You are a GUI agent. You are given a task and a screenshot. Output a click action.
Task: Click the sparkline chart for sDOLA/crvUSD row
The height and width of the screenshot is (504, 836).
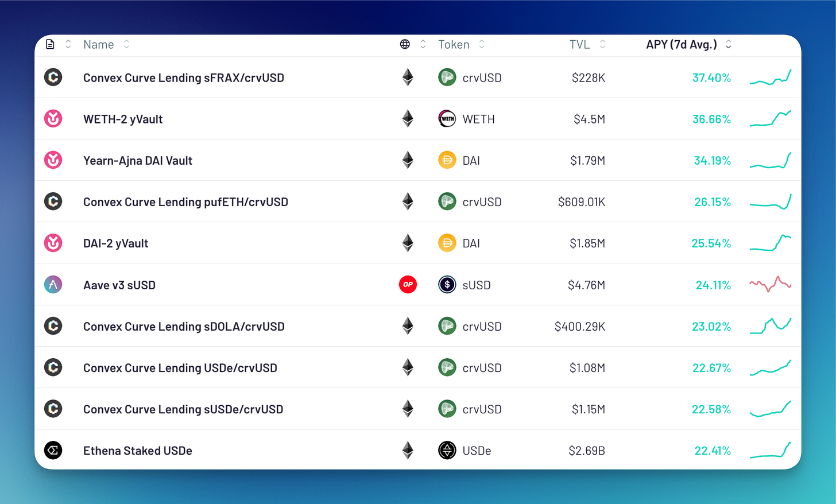(771, 325)
